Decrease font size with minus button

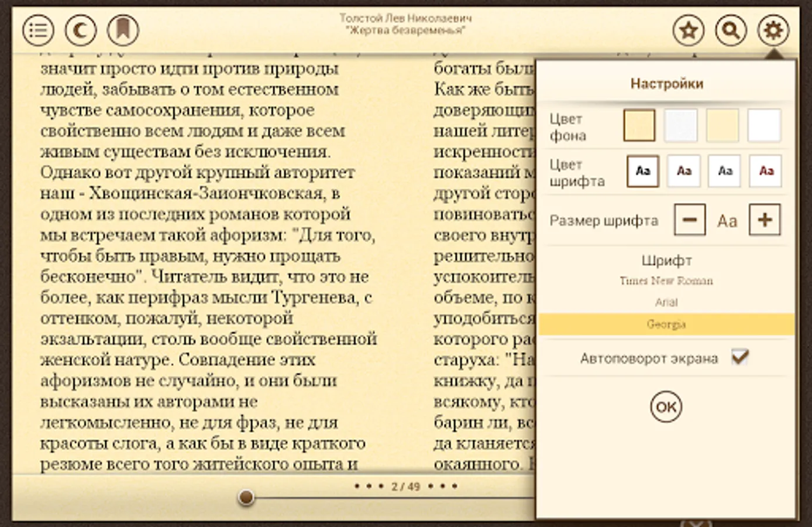tap(690, 220)
